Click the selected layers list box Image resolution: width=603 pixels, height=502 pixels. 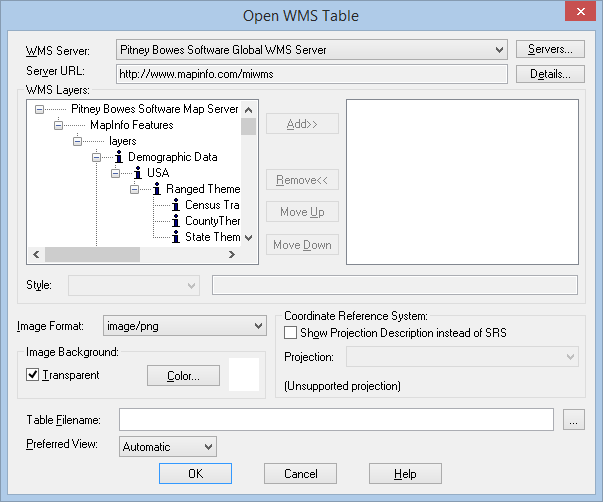[x=462, y=182]
